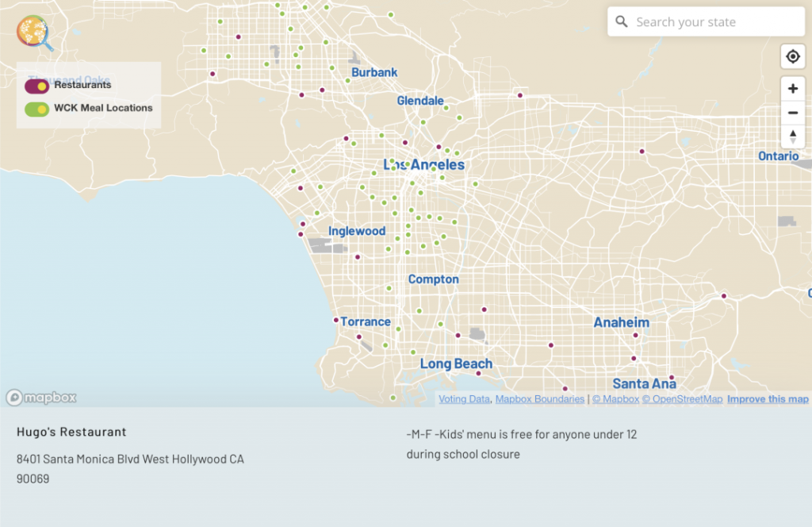Screen dimensions: 812x527
Task: Click the geolocate me icon
Action: [x=792, y=57]
